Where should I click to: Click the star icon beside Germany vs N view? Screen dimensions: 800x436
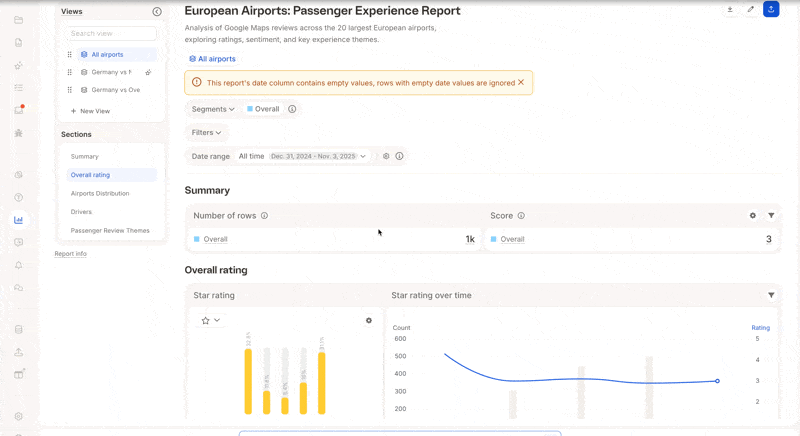coord(148,72)
